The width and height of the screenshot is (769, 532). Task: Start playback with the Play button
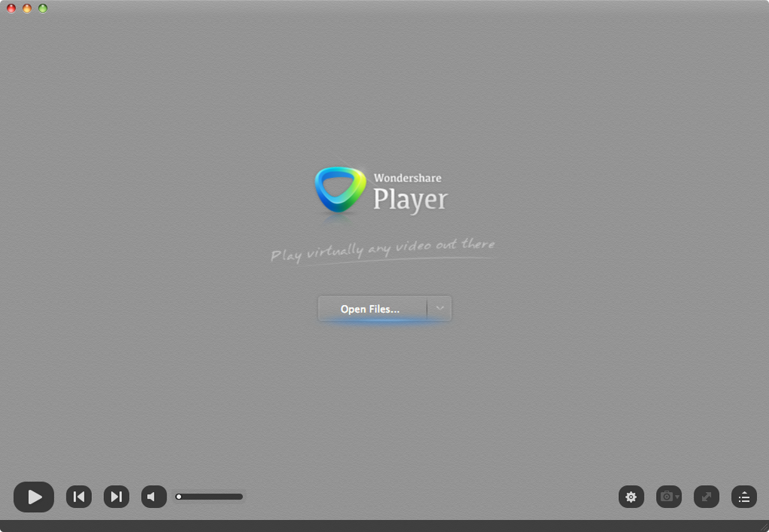(x=34, y=497)
